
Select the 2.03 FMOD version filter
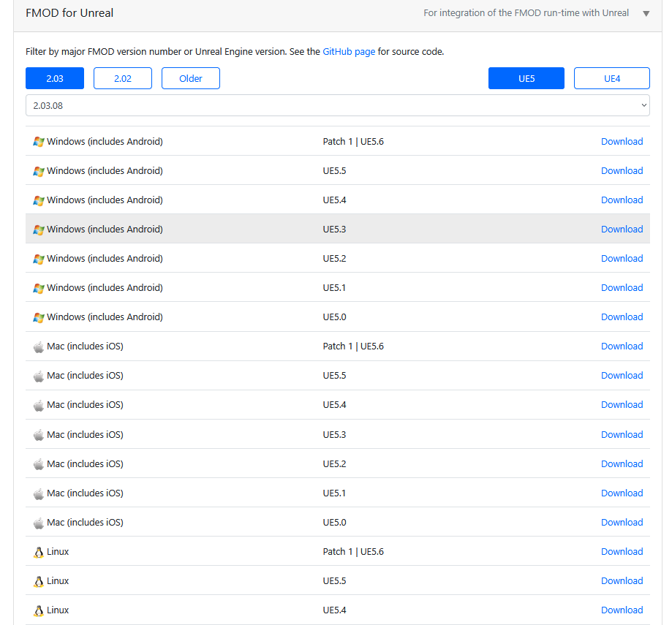tap(55, 78)
